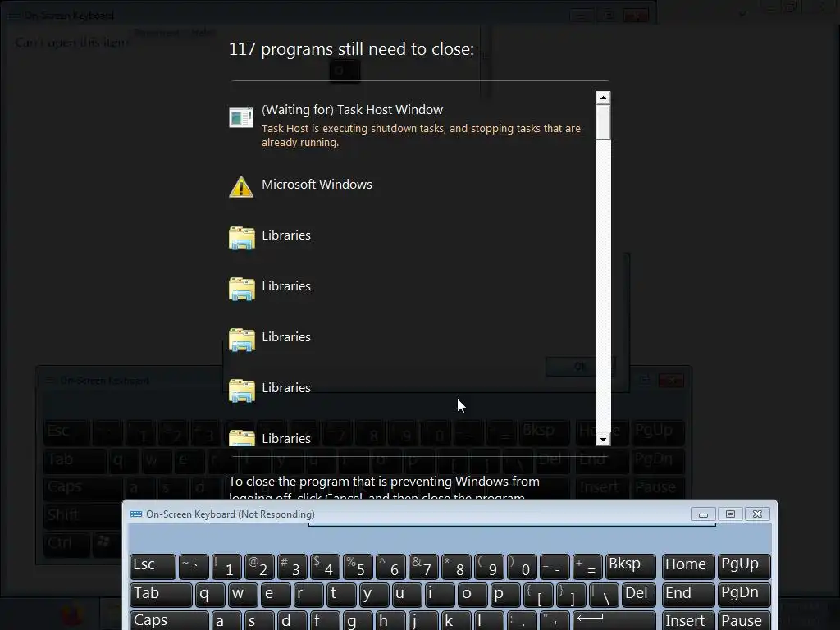The height and width of the screenshot is (630, 840).
Task: Minimize the Not Responding On-Screen Keyboard window
Action: 703,514
